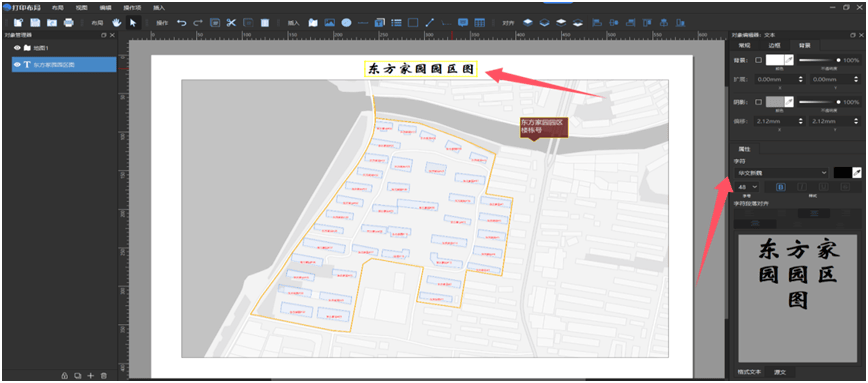Insert a picture with the image icon
Image resolution: width=868 pixels, height=383 pixels.
click(330, 23)
